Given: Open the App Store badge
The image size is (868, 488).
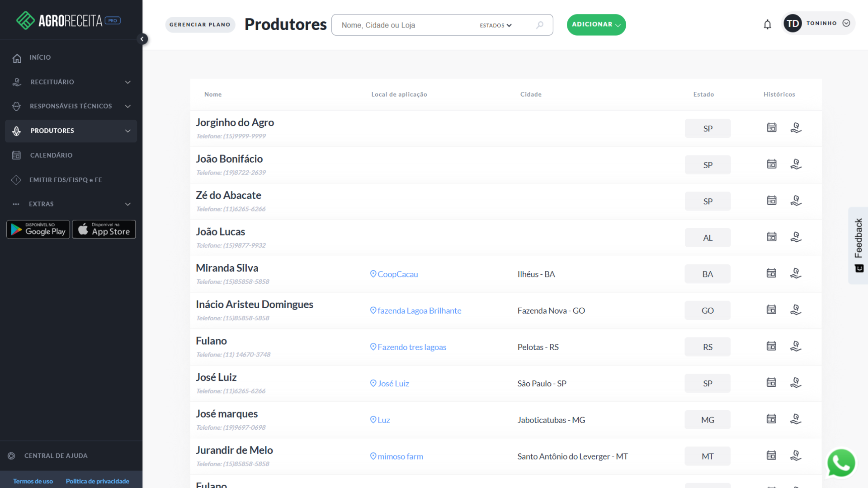Looking at the screenshot, I should click(x=104, y=230).
